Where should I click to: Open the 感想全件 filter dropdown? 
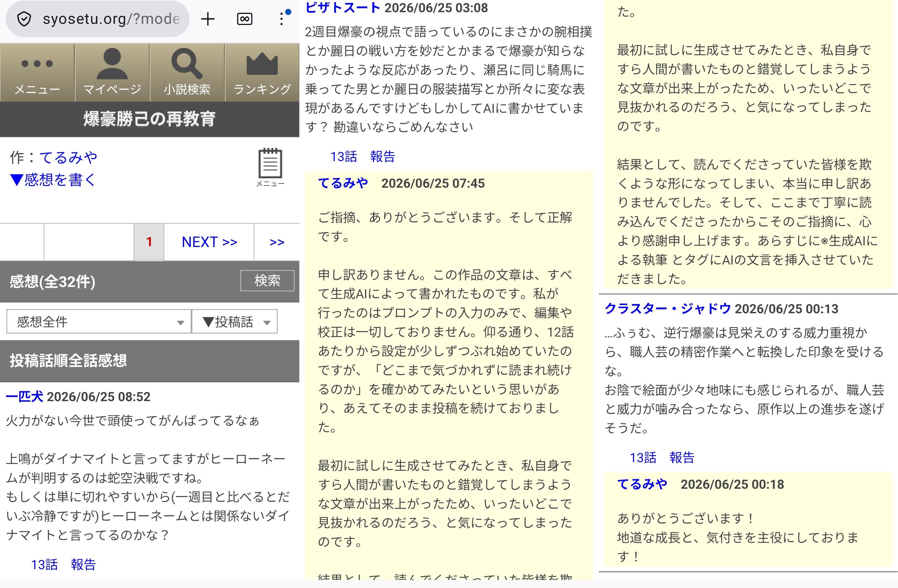point(99,322)
